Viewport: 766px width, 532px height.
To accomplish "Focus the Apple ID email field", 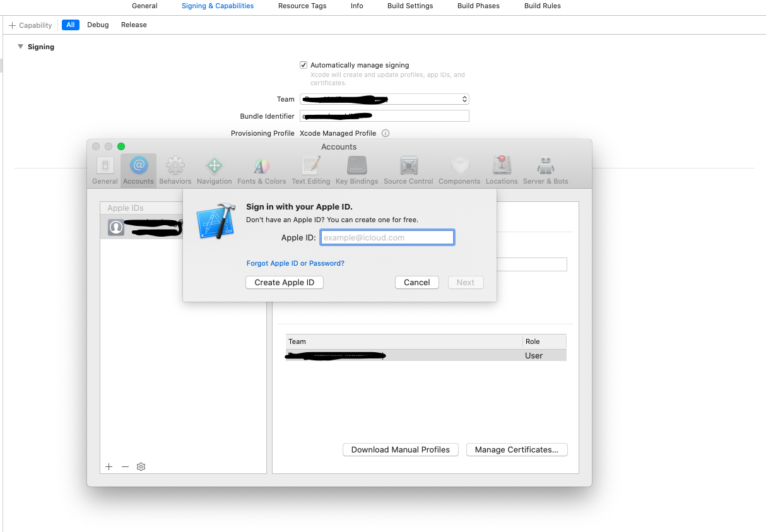I will coord(387,237).
